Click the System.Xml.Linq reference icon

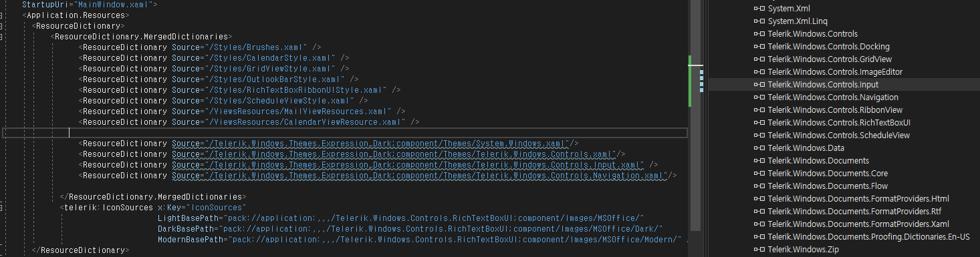point(759,21)
